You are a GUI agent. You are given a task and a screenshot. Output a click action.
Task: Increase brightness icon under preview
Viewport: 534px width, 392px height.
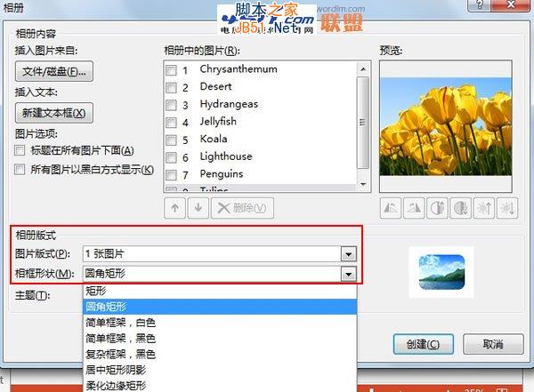click(484, 208)
